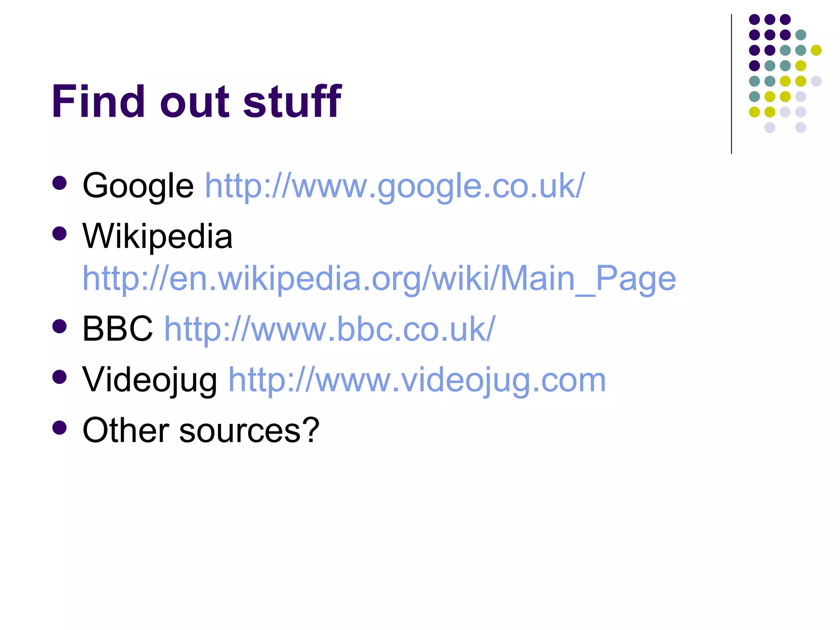Select the bottom-right lavender decorative dot
Viewport: 840px width, 630px height.
pyautogui.click(x=801, y=128)
